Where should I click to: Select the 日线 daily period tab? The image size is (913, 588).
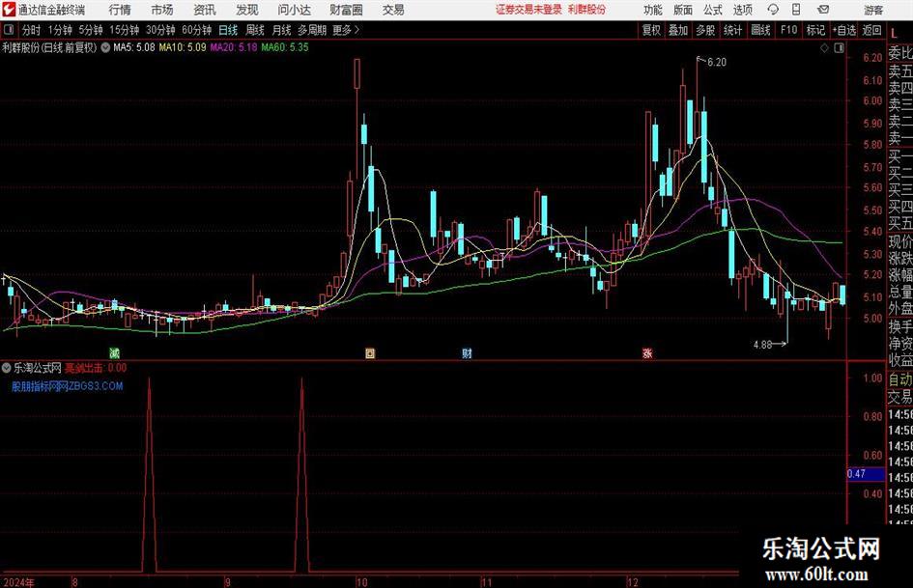point(228,30)
